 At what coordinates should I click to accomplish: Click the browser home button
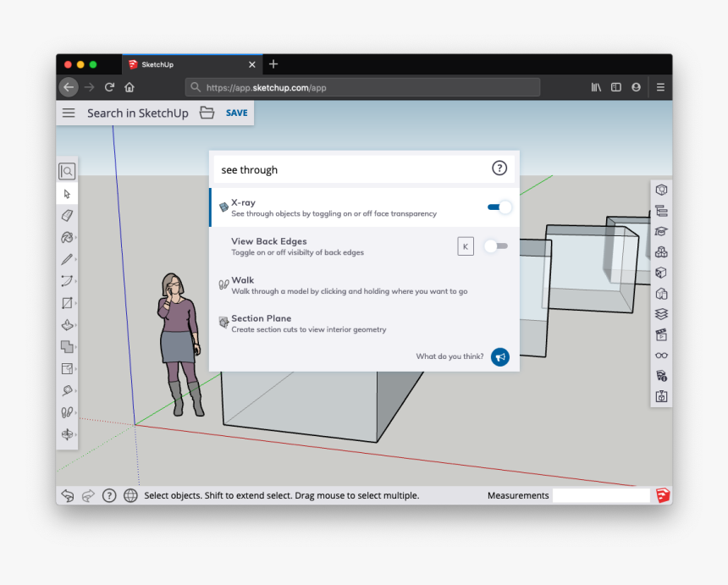130,87
